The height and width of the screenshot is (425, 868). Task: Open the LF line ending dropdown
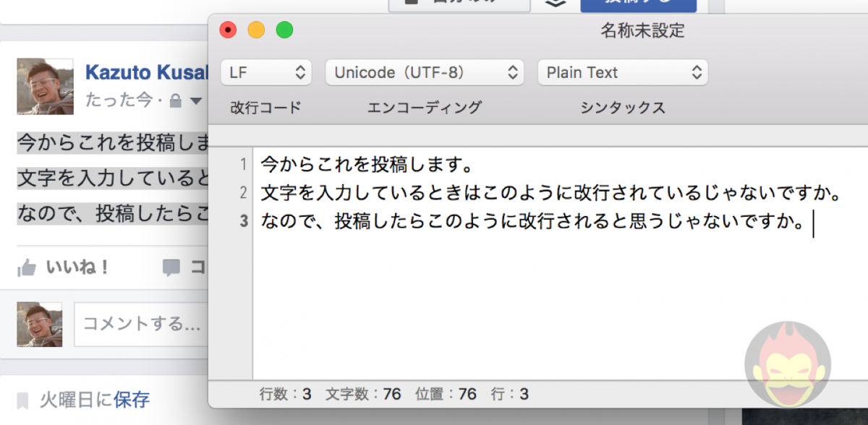tap(265, 72)
